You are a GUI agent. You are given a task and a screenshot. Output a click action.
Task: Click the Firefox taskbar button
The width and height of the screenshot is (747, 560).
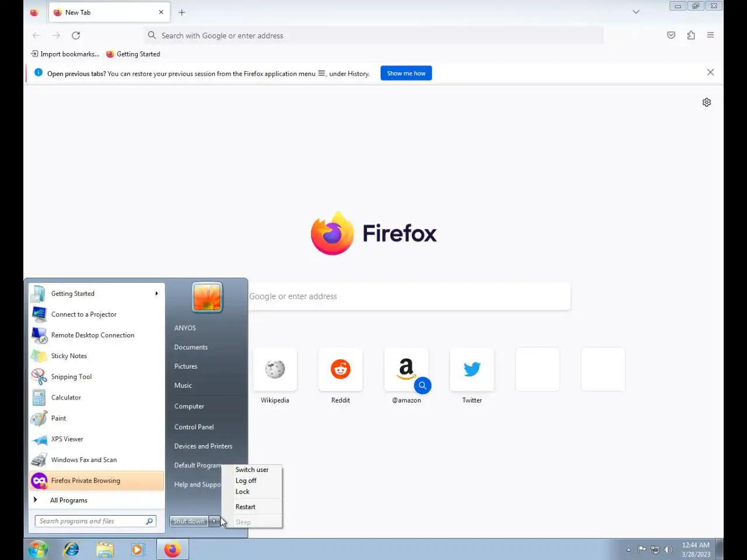tap(172, 549)
